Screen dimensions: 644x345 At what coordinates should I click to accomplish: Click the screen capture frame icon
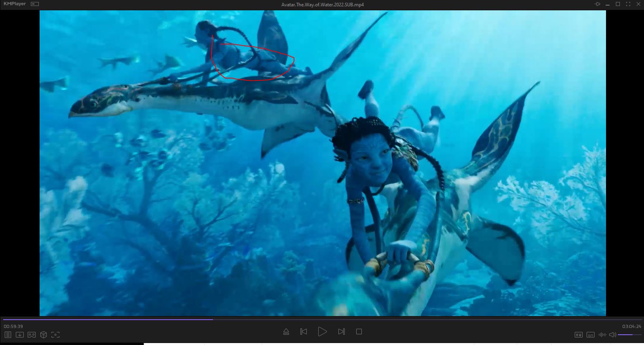(55, 335)
